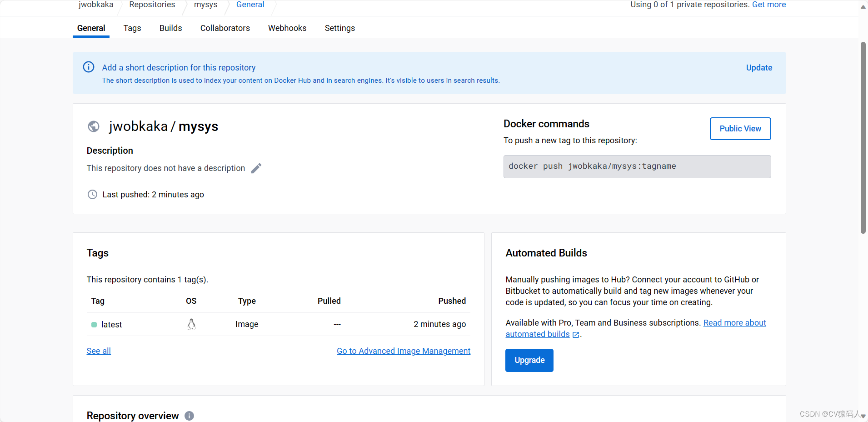Click the blue Upgrade button
This screenshot has height=422, width=868.
coord(529,360)
